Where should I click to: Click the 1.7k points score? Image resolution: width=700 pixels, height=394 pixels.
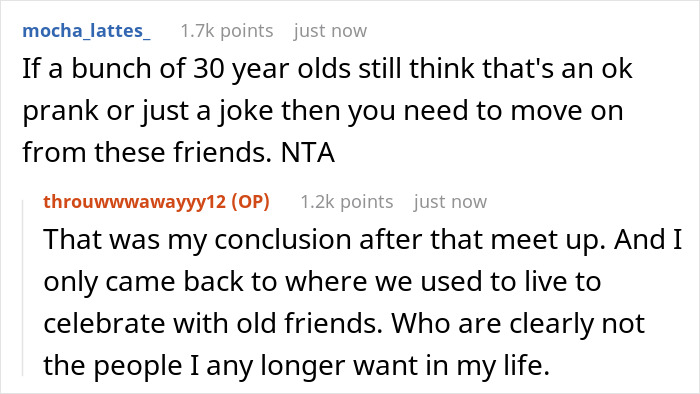pyautogui.click(x=227, y=31)
